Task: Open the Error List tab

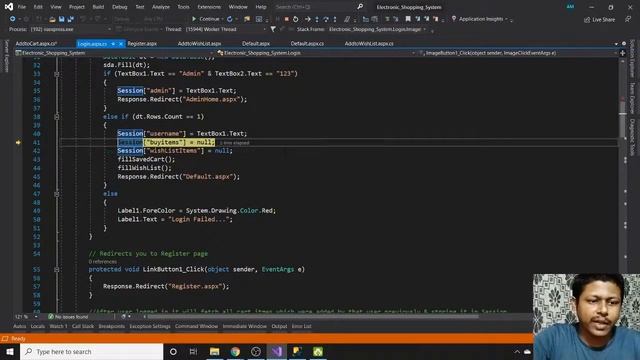Action: [302, 326]
